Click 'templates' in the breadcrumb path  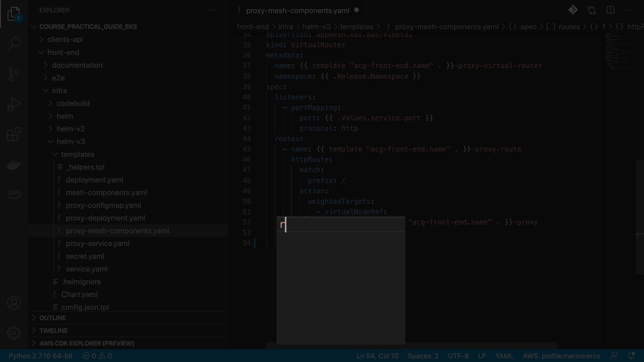(x=356, y=26)
